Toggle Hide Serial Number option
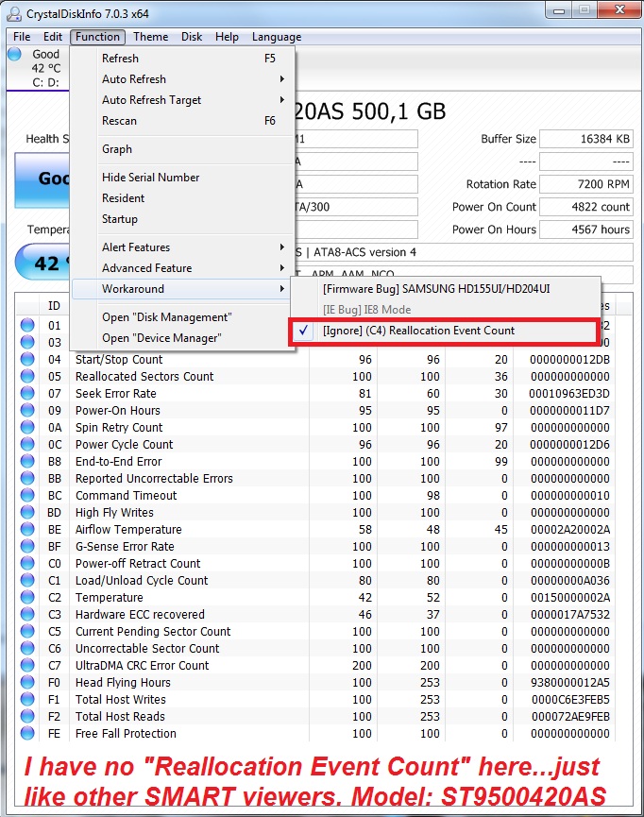 [183, 178]
